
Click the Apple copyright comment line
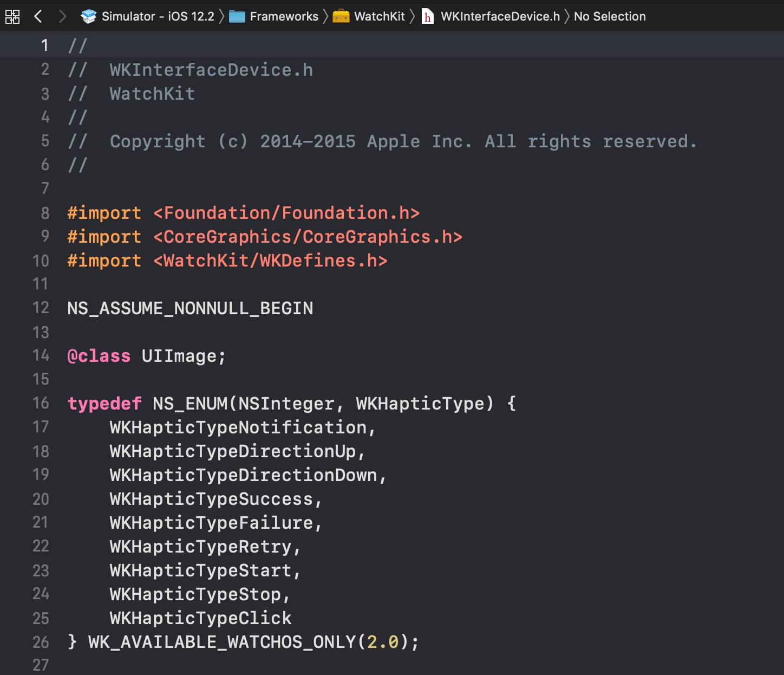pyautogui.click(x=379, y=141)
